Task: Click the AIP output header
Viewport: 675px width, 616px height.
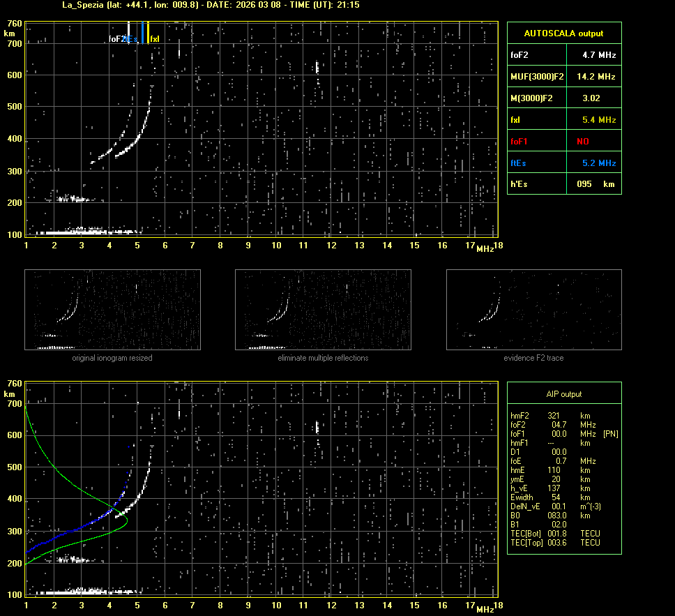Action: (x=563, y=393)
